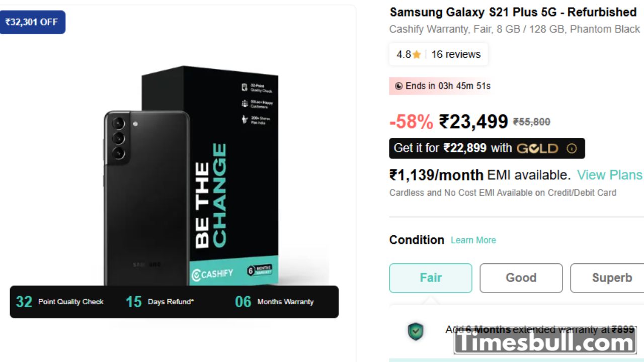Click the yellow rating star

[x=417, y=55]
